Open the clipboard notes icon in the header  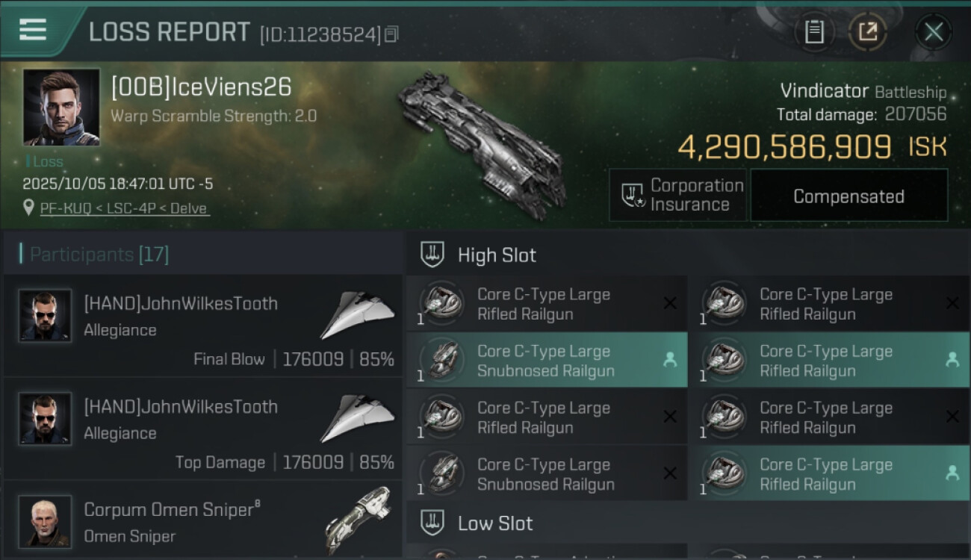click(814, 32)
